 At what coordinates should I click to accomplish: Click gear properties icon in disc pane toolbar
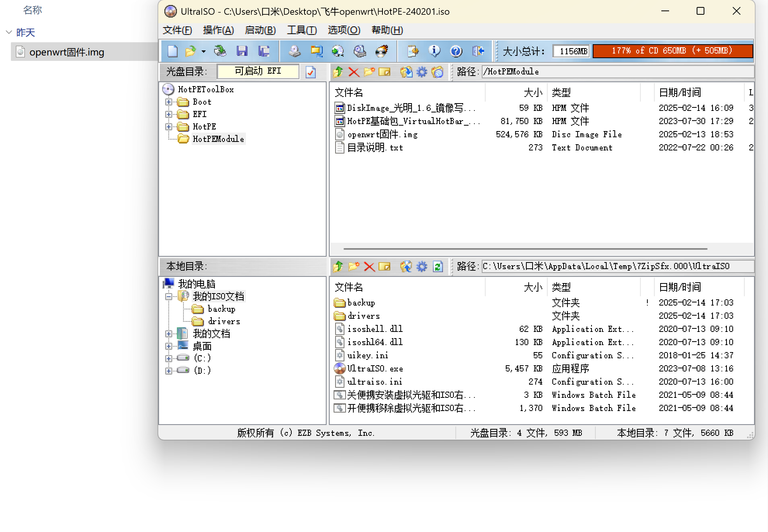[x=422, y=72]
